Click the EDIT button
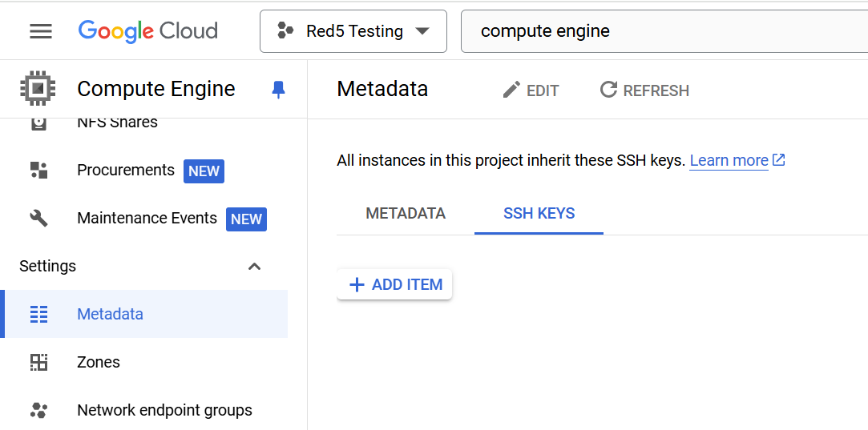The image size is (868, 430). tap(531, 90)
